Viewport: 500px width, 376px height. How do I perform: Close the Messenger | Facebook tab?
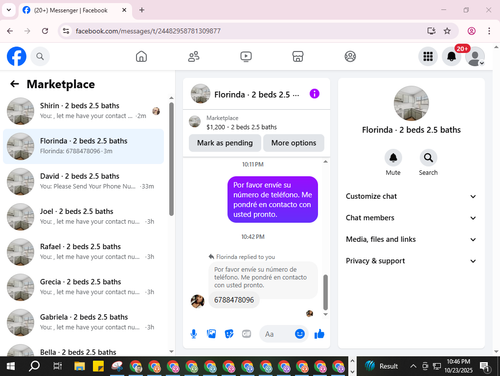click(124, 10)
